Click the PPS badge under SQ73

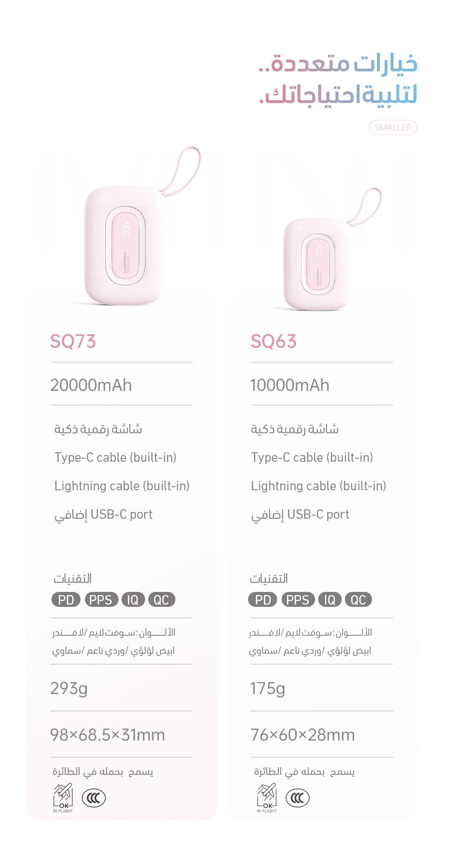click(101, 600)
